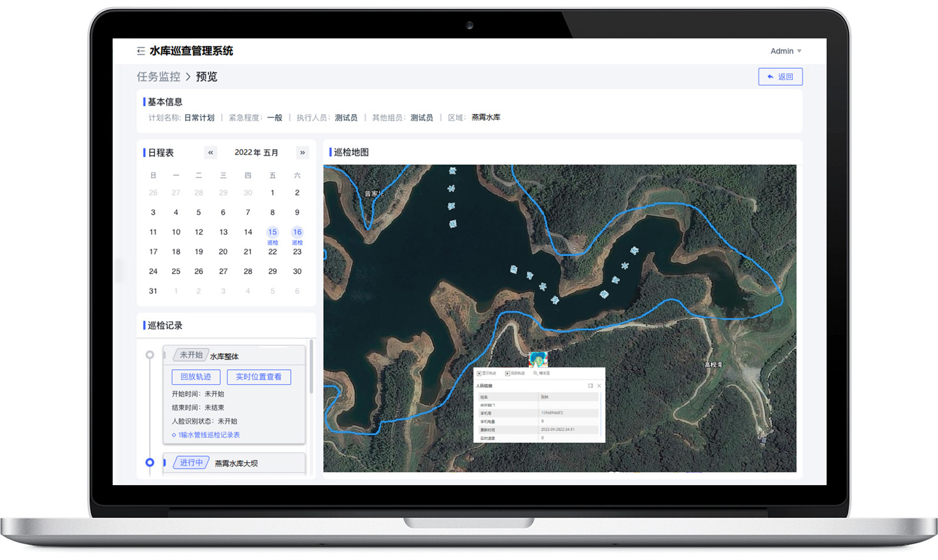The height and width of the screenshot is (560, 938).
Task: Click the blue status dot beside 燕霄水库大坝
Action: pos(150,462)
